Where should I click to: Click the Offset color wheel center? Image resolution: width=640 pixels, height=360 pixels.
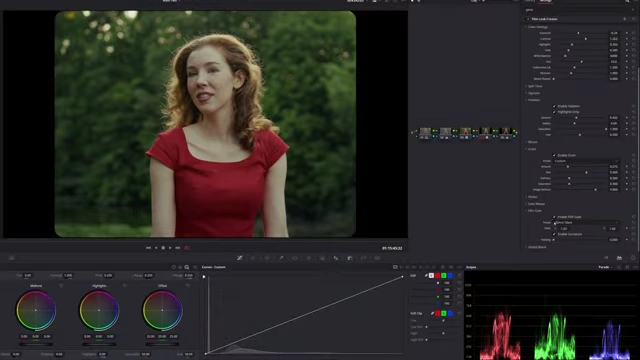(162, 310)
